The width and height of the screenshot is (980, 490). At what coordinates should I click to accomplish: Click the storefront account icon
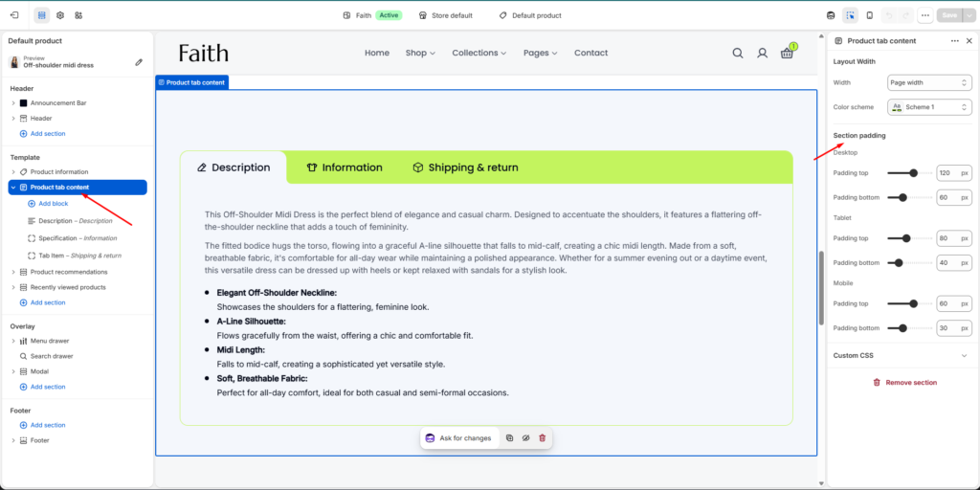tap(762, 54)
